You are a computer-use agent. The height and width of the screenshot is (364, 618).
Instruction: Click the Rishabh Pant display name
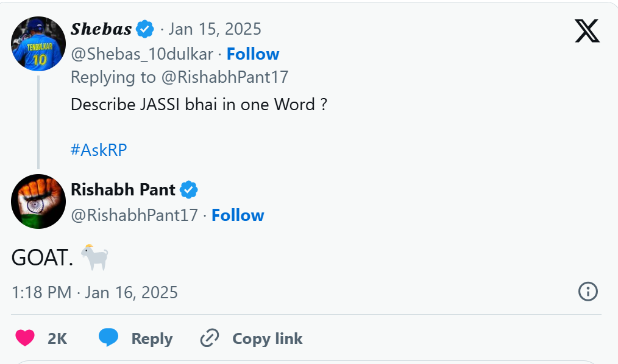[123, 190]
